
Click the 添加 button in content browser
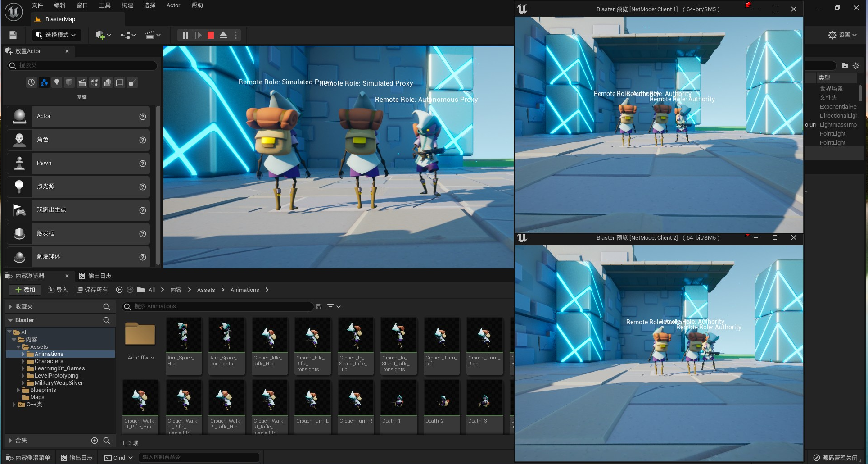[25, 290]
